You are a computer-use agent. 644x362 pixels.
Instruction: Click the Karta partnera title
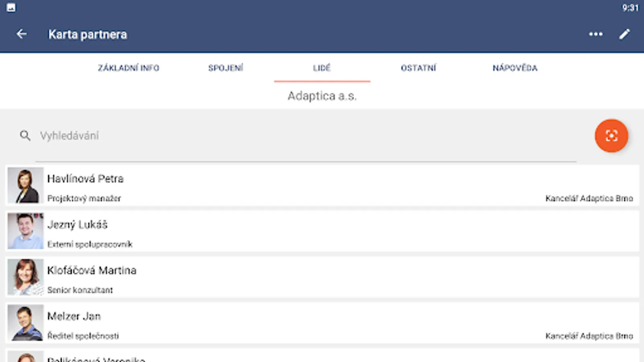point(88,34)
